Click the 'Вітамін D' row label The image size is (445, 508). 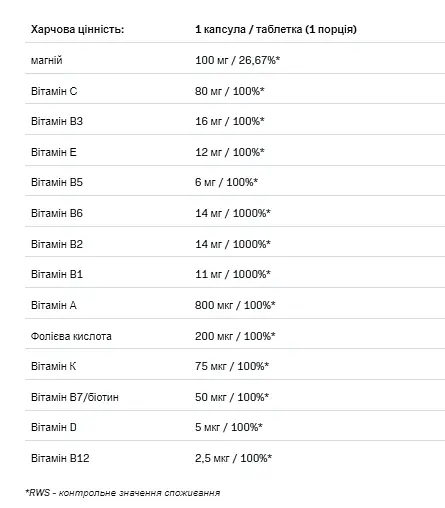(x=54, y=427)
